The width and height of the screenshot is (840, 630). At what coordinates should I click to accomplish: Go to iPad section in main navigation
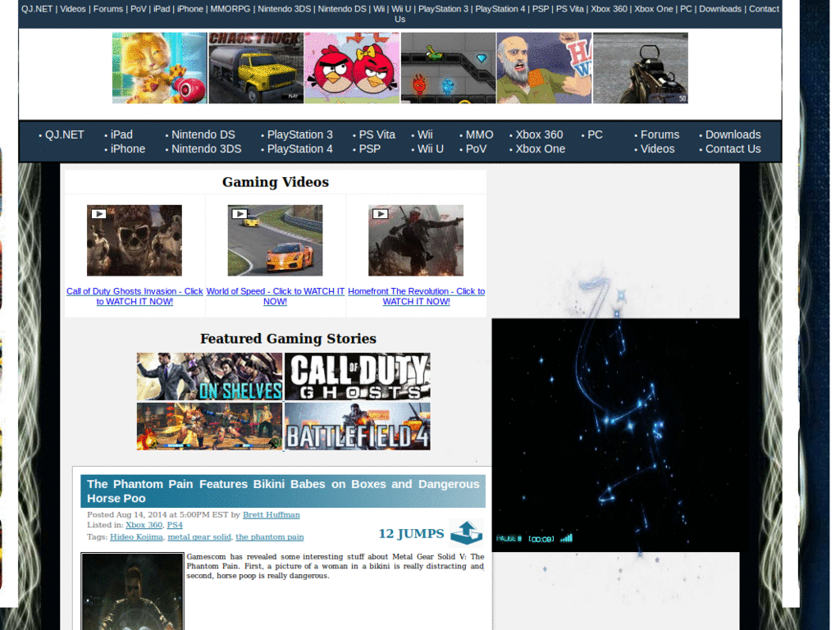(x=121, y=135)
